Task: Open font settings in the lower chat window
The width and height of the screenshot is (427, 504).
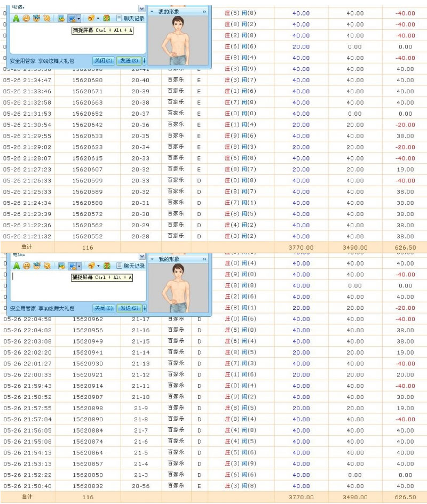Action: click(17, 266)
